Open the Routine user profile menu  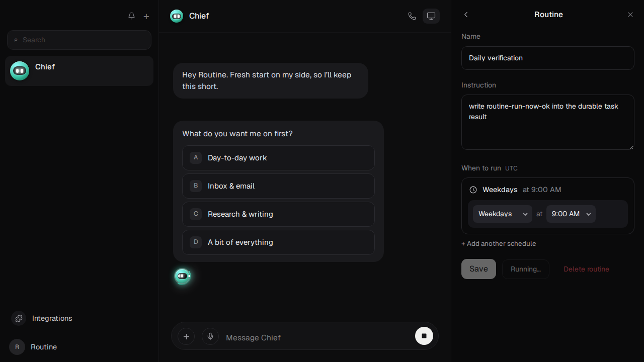coord(33,347)
